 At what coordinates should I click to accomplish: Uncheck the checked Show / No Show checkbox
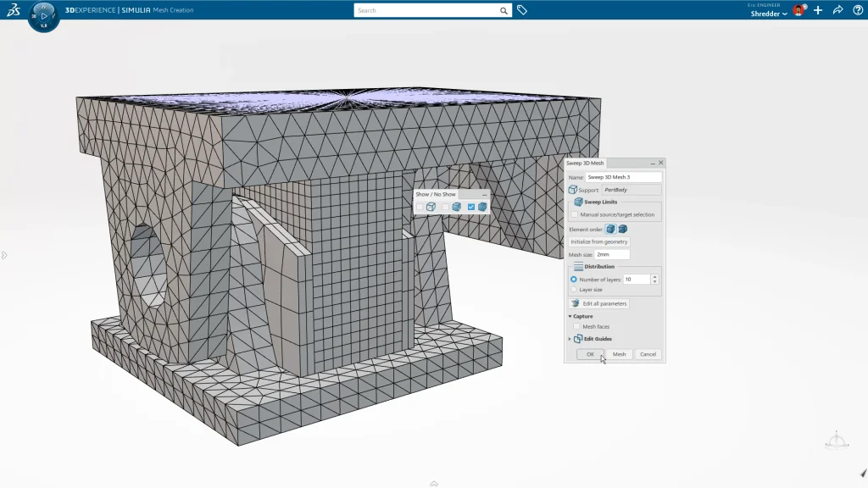pyautogui.click(x=471, y=207)
